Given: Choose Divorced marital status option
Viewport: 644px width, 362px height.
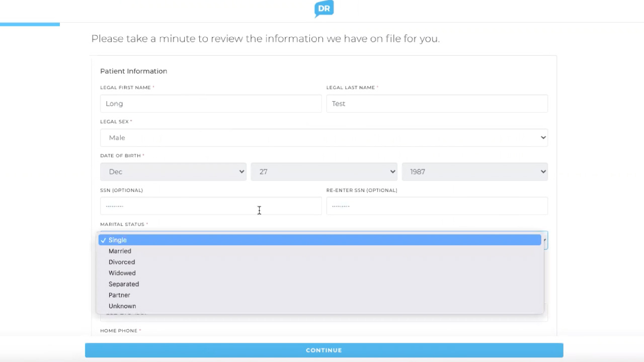Looking at the screenshot, I should pos(122,262).
